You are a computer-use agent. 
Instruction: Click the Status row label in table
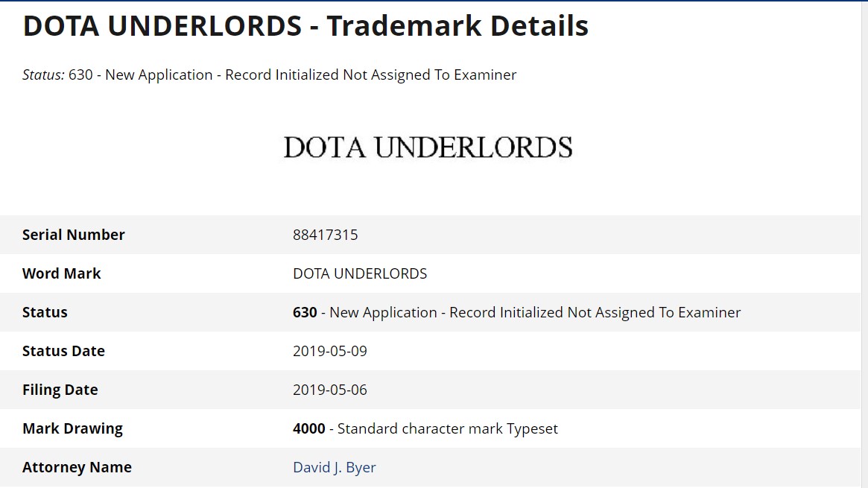(45, 313)
